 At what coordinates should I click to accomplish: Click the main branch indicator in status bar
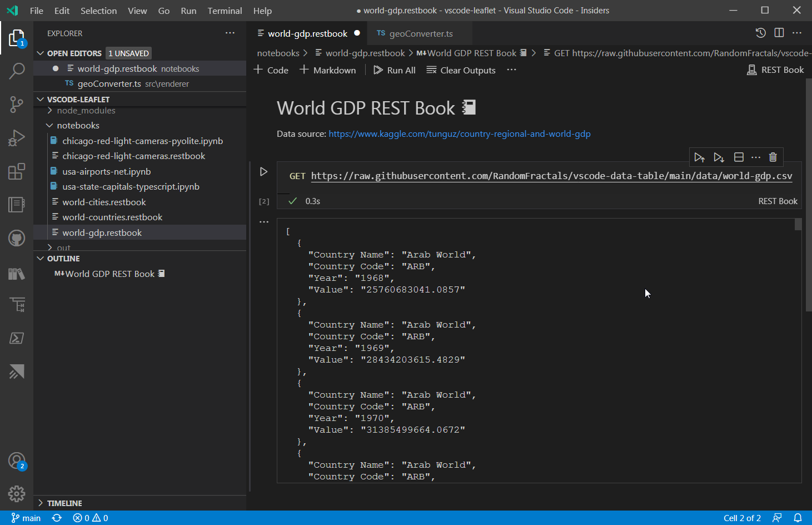tap(26, 518)
